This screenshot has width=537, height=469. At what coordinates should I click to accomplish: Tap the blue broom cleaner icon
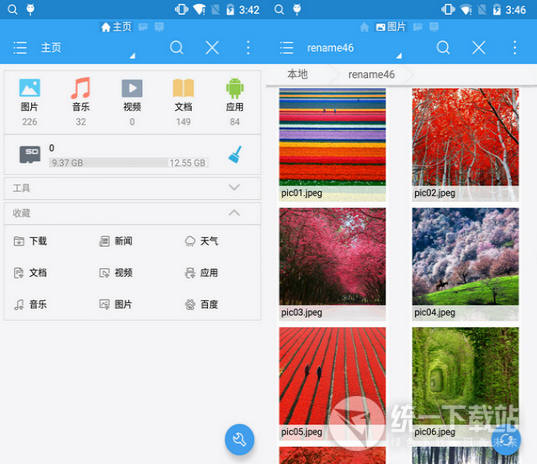(235, 155)
